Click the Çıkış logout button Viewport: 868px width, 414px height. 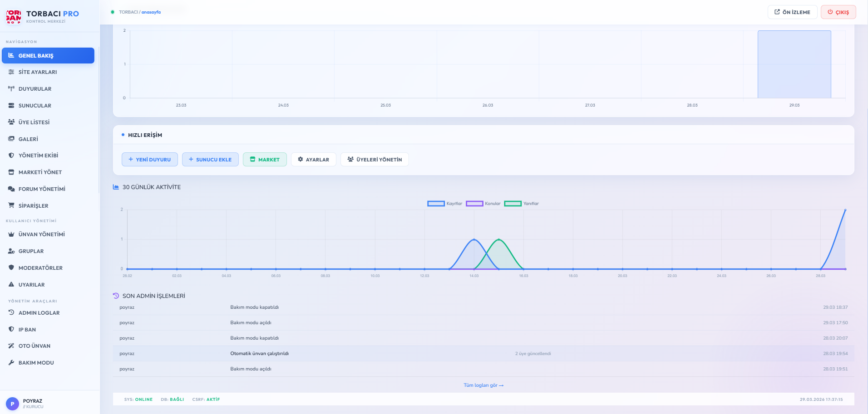tap(838, 12)
